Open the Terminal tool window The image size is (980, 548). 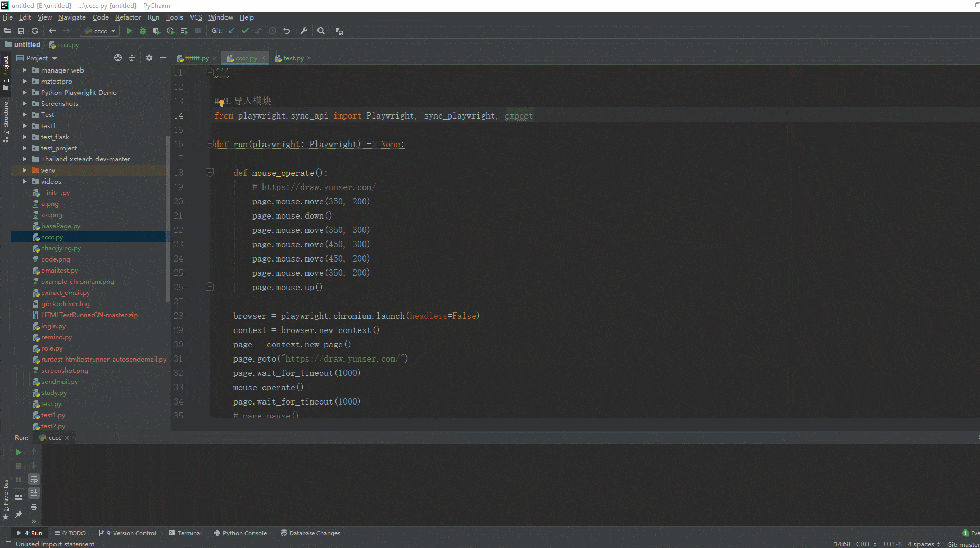click(x=185, y=533)
